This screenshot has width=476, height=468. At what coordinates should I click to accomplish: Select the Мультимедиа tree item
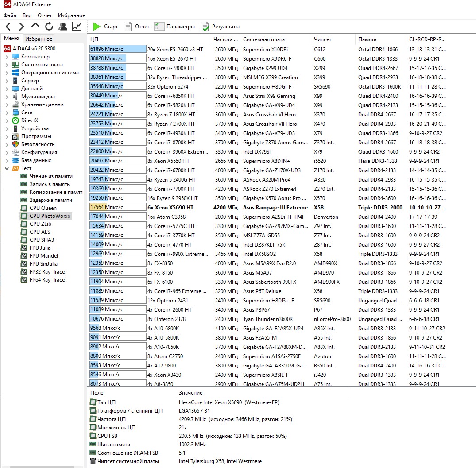[x=38, y=97]
